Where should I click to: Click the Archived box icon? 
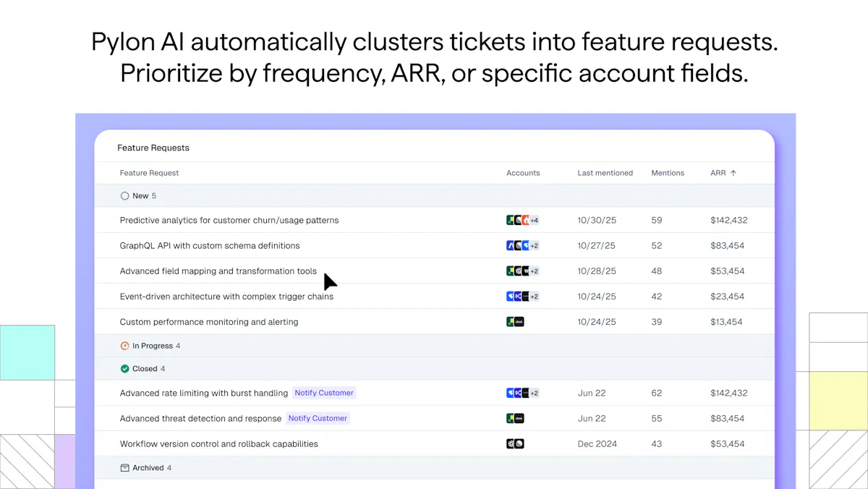tap(124, 468)
